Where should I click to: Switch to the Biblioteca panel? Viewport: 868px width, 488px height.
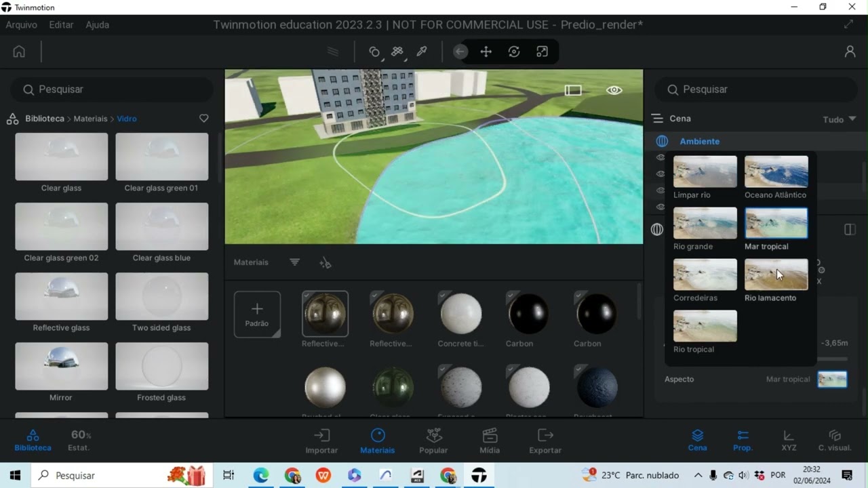coord(33,441)
